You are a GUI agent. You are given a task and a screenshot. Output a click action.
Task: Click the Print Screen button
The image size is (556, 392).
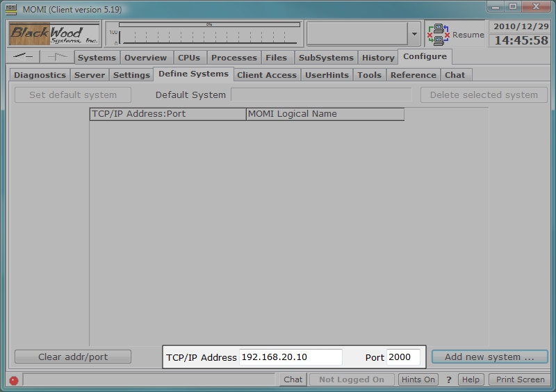pos(520,379)
